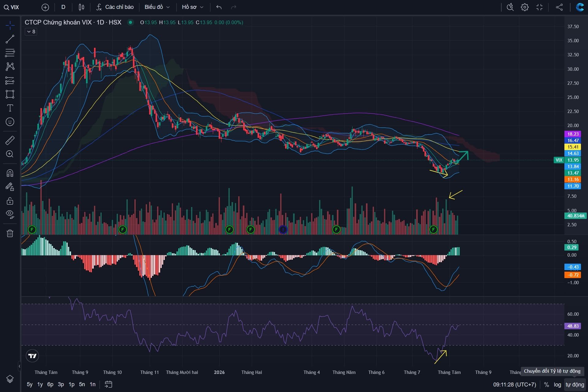Click the trash icon to remove drawings

[10, 233]
